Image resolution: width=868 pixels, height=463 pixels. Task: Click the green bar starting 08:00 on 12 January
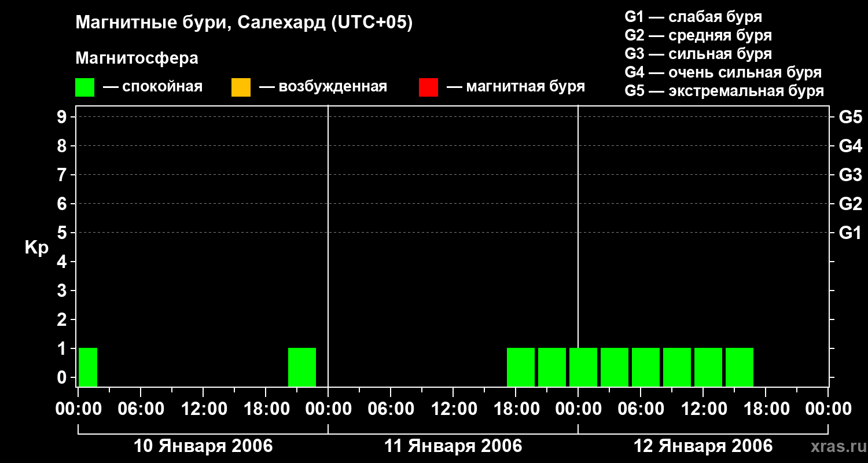[677, 367]
